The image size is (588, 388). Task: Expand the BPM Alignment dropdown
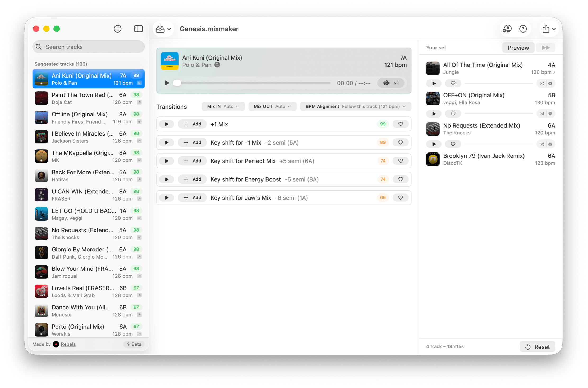coord(355,106)
